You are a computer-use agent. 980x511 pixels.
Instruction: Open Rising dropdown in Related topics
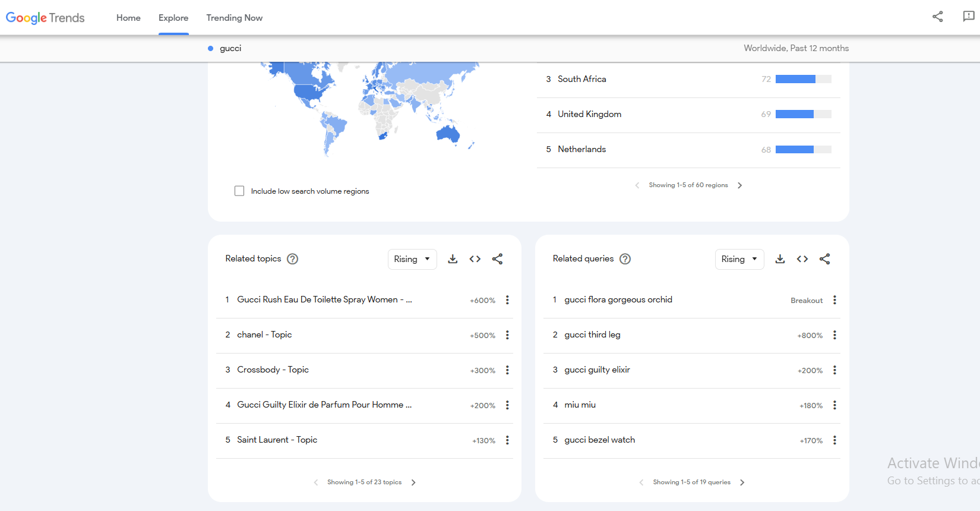[x=412, y=259]
